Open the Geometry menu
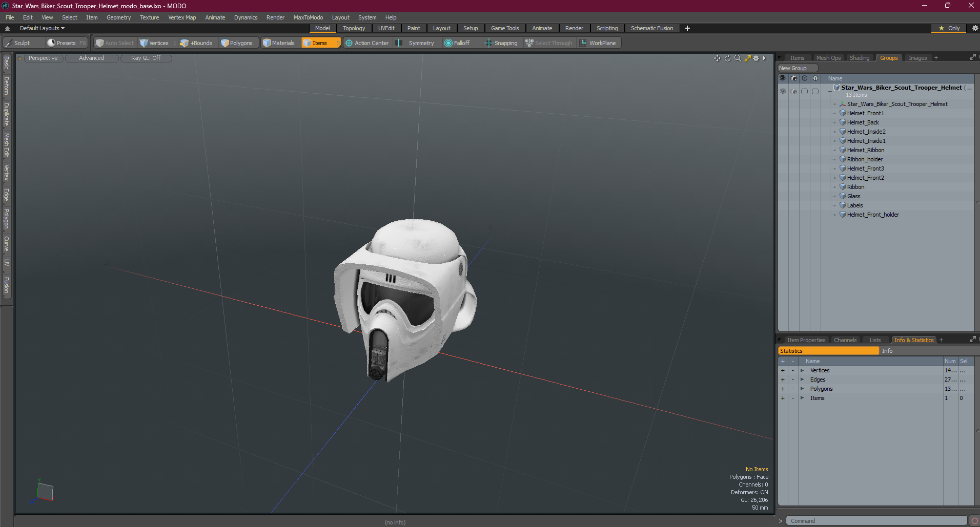Image resolution: width=980 pixels, height=527 pixels. 118,17
